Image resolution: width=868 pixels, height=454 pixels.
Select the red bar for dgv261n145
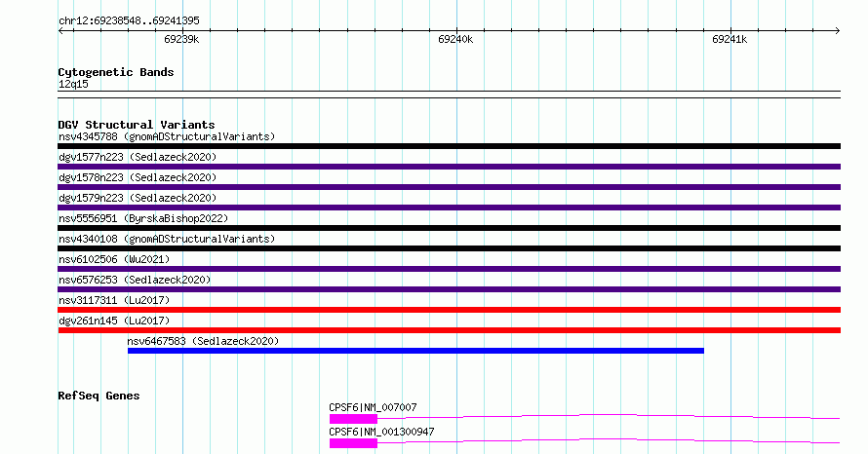coord(449,330)
